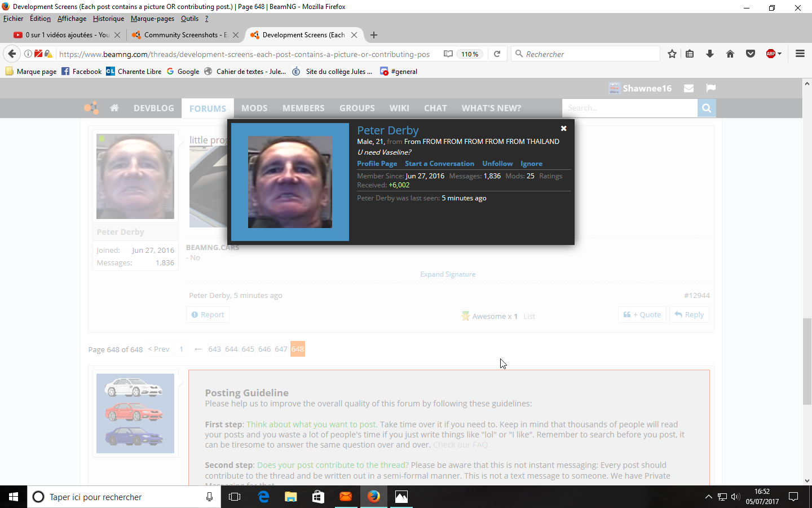Screen dimensions: 812x508
Task: Click the orange forum search magnifier button
Action: tap(707, 108)
